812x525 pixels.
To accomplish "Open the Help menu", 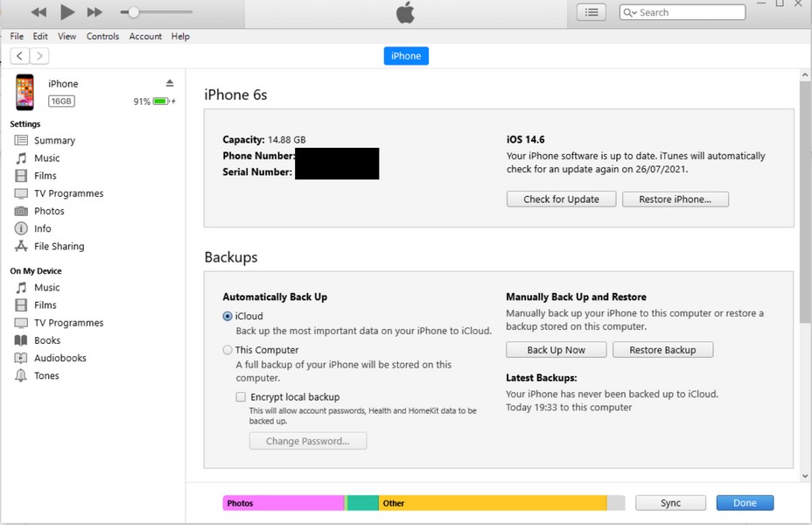I will coord(180,36).
